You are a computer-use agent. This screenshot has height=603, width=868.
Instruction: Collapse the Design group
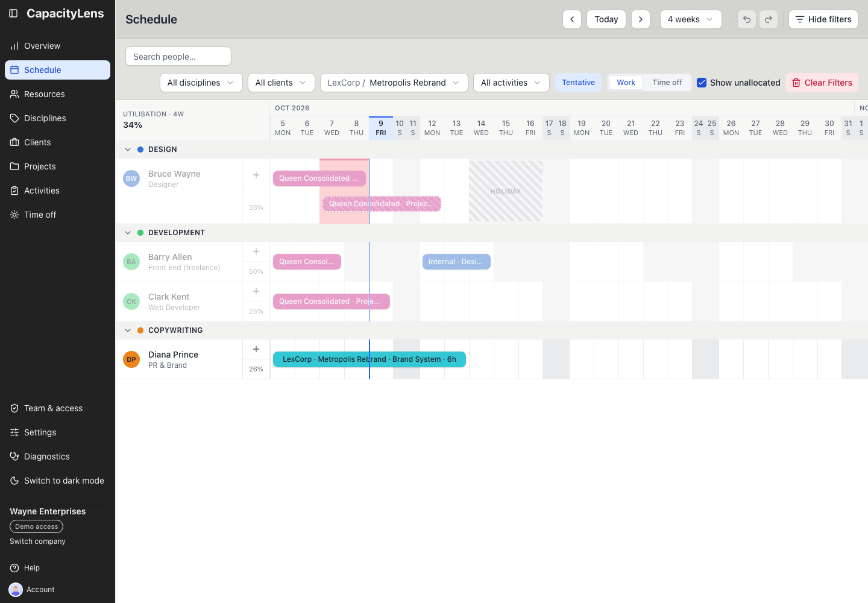(128, 150)
